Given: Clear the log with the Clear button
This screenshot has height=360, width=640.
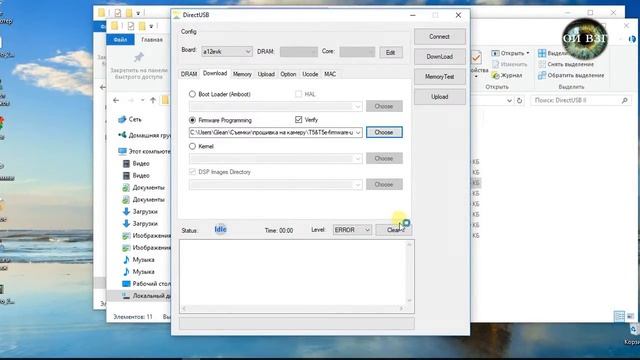Looking at the screenshot, I should tap(393, 230).
